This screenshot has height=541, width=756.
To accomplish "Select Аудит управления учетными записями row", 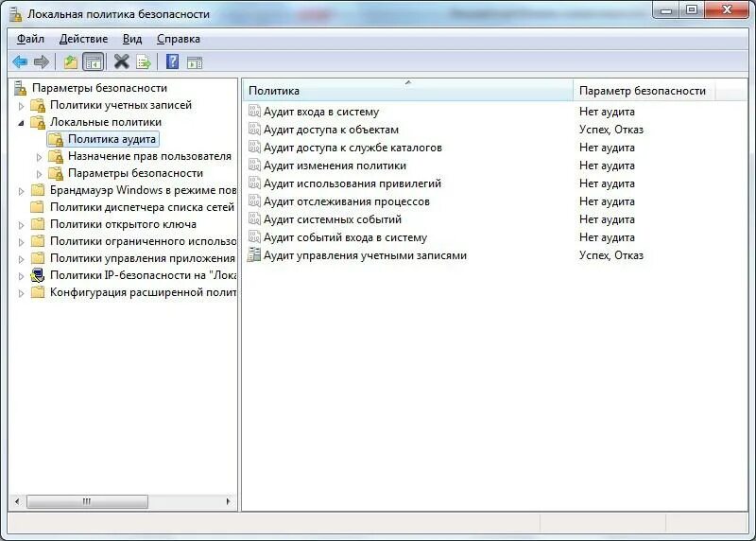I will pyautogui.click(x=365, y=255).
